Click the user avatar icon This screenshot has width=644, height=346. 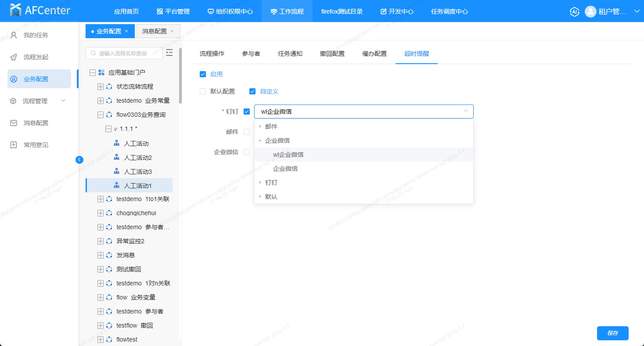point(590,11)
